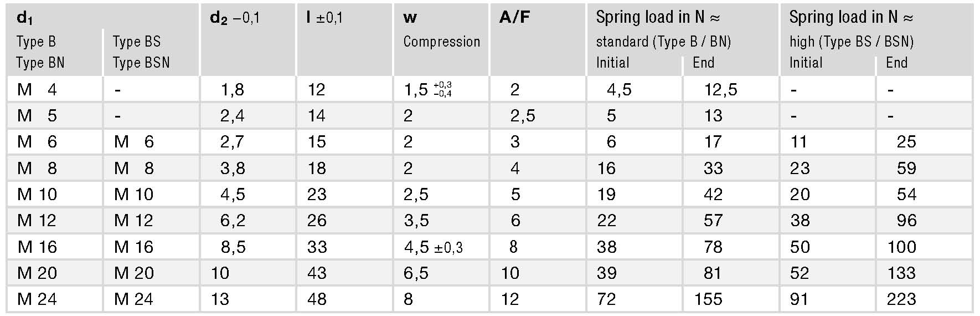Click the length value 48 in the M 24 row

[317, 299]
